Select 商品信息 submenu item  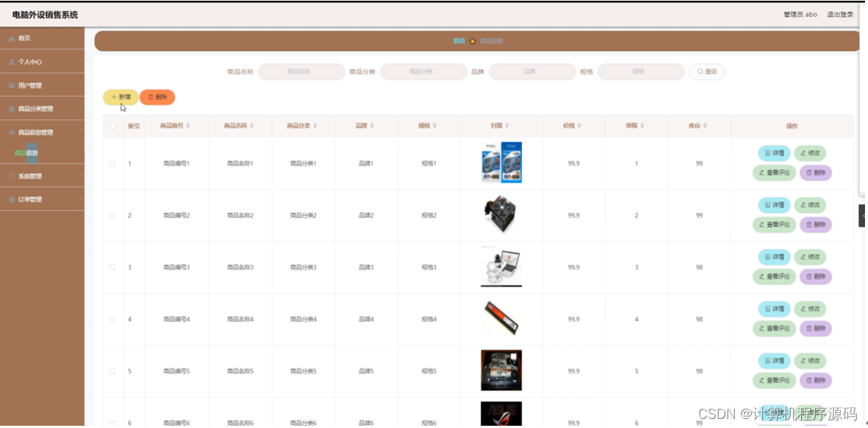click(x=26, y=153)
